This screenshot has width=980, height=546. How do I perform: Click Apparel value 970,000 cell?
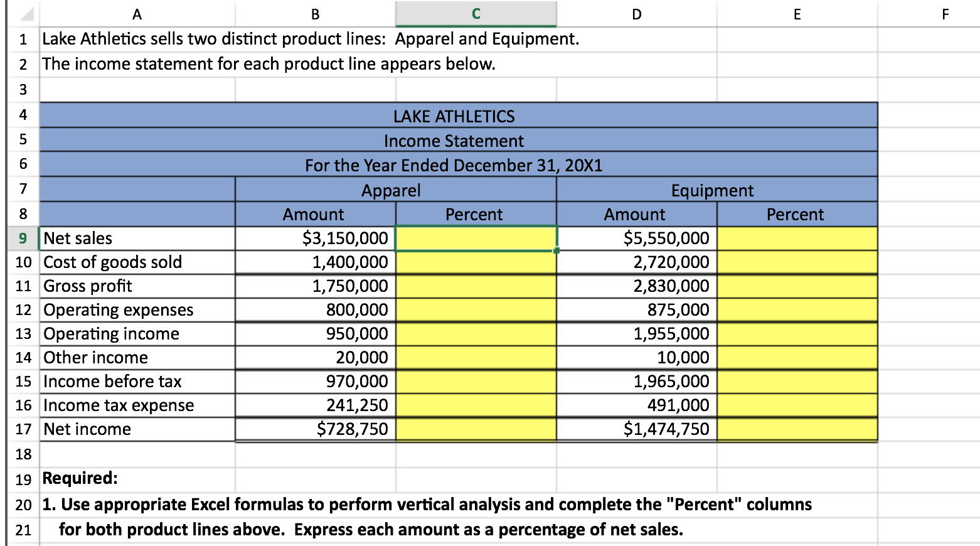(316, 382)
